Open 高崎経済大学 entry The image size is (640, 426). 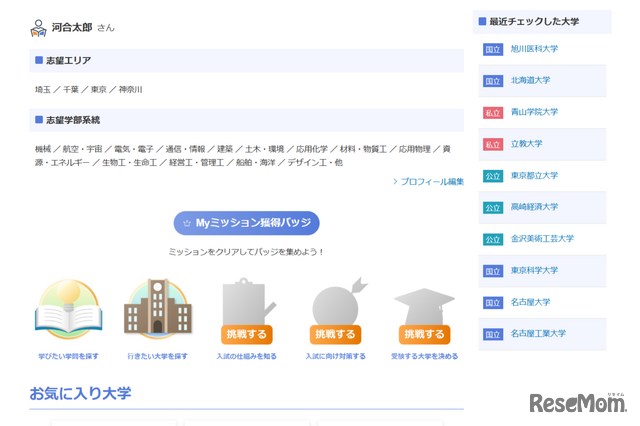click(534, 207)
